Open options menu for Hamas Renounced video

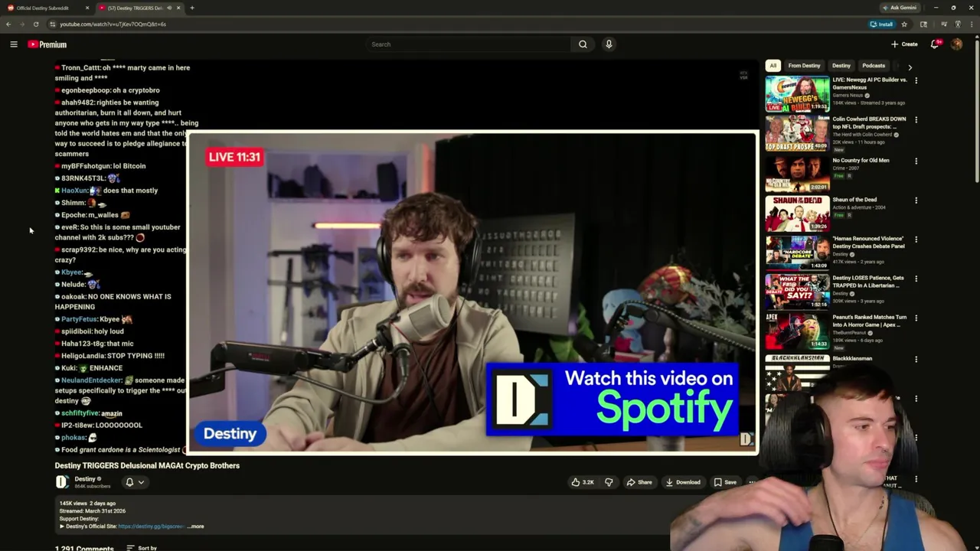click(916, 240)
